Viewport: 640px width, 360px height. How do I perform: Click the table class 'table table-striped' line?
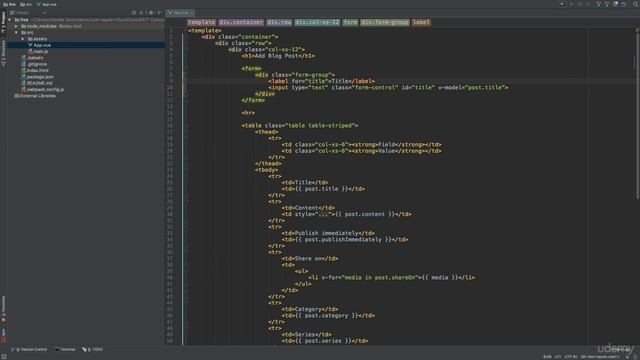pyautogui.click(x=300, y=126)
